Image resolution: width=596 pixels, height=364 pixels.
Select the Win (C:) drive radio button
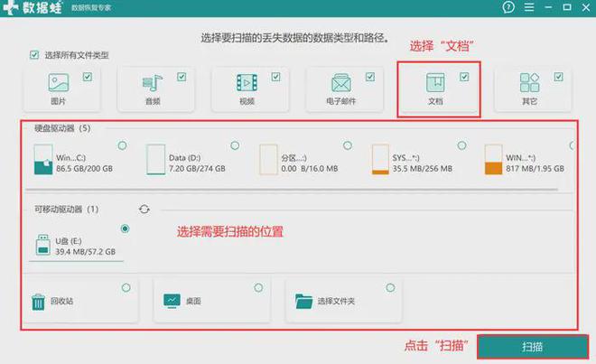pos(123,145)
